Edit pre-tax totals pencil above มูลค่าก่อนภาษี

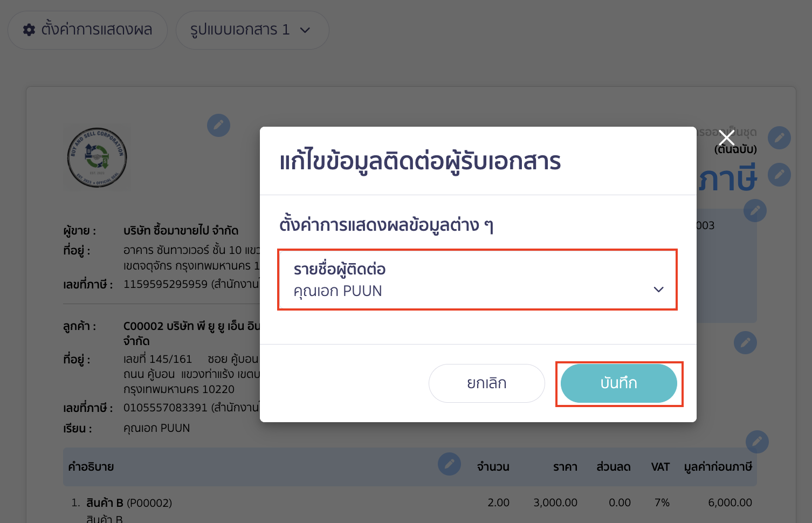[757, 442]
